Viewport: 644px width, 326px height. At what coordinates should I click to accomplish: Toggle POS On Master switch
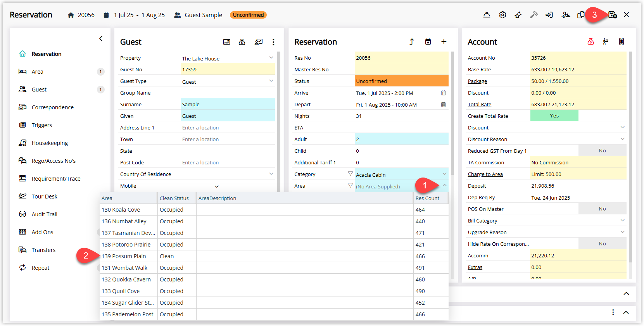coord(602,209)
